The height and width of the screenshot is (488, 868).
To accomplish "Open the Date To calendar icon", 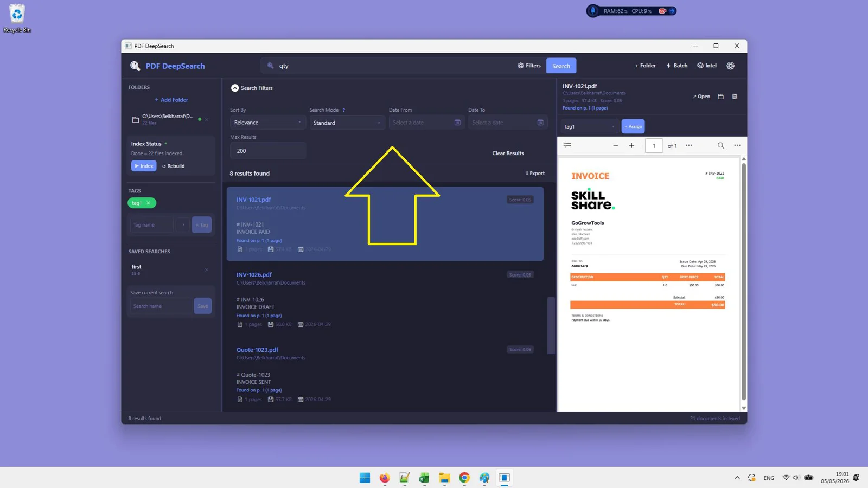I will [x=540, y=123].
